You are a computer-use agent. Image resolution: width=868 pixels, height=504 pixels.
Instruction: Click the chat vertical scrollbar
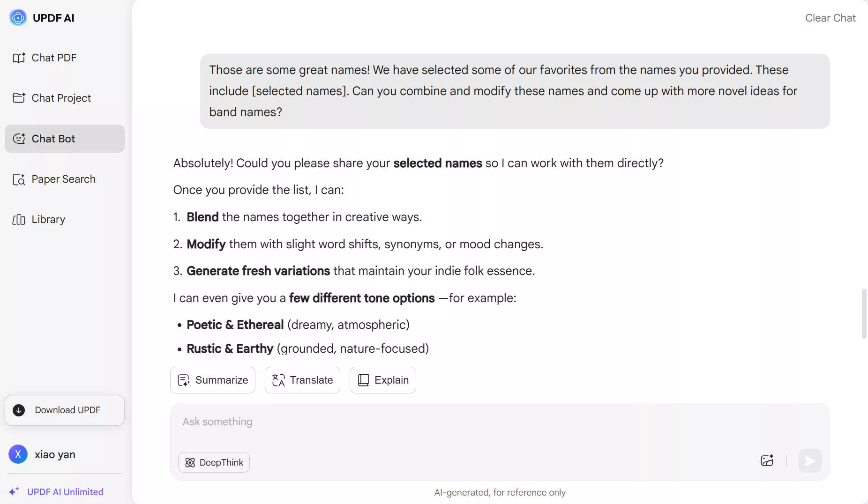click(864, 314)
